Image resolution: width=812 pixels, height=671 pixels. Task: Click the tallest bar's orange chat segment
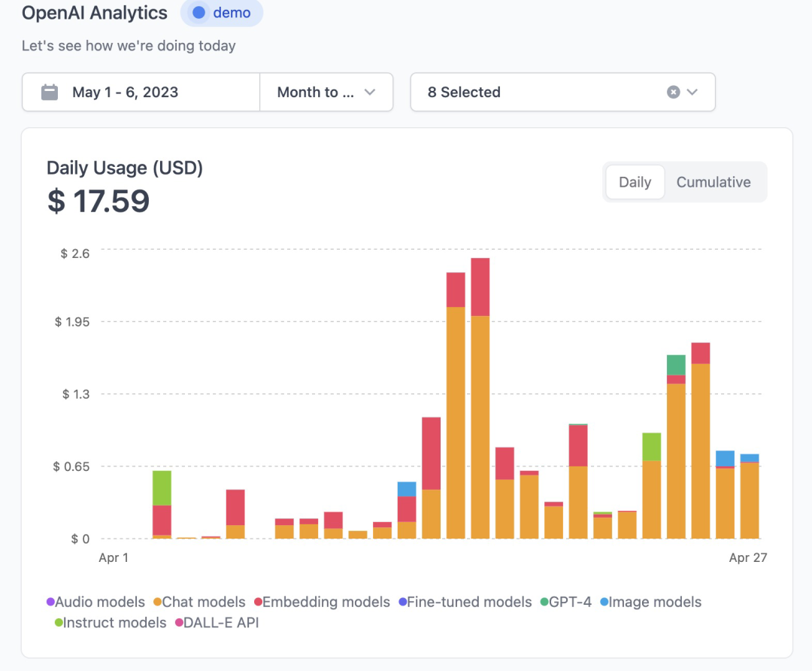(480, 427)
